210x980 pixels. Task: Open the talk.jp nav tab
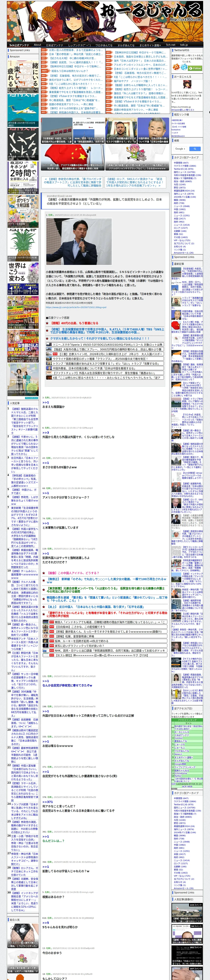[184, 45]
